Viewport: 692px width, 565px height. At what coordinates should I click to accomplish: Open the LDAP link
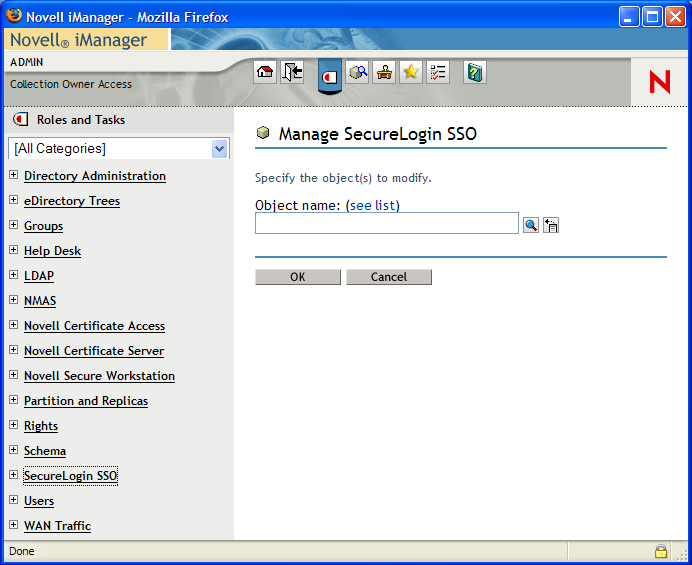point(39,276)
